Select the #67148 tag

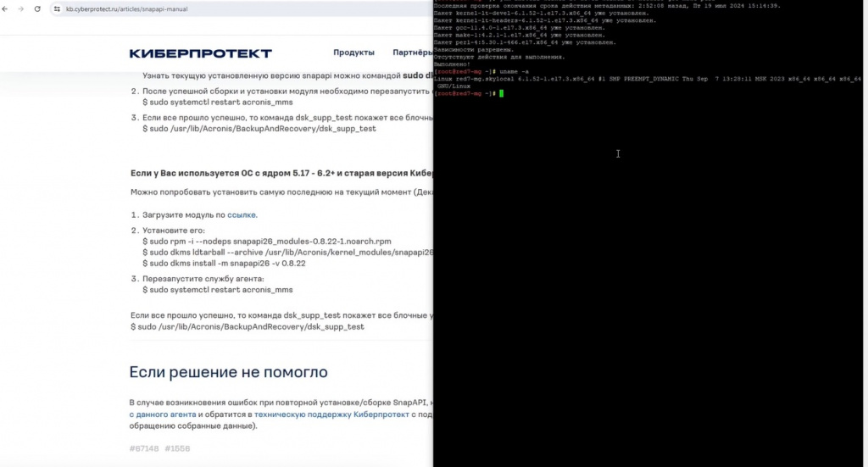click(144, 448)
